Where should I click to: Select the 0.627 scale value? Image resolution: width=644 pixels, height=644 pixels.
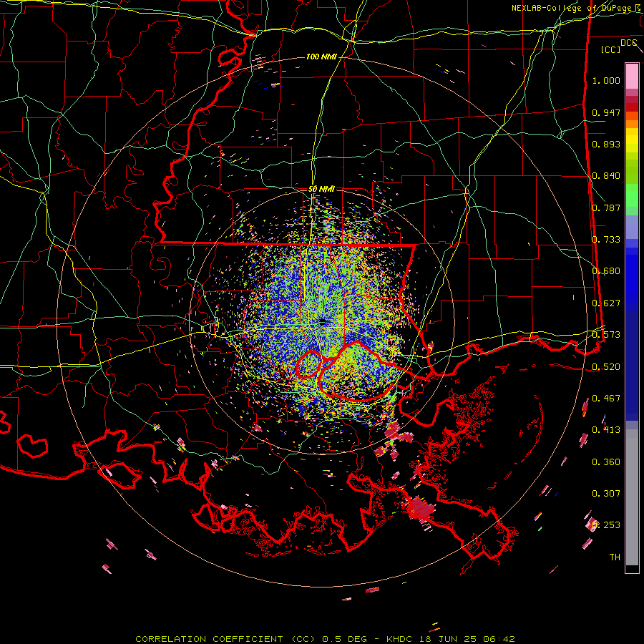point(606,303)
